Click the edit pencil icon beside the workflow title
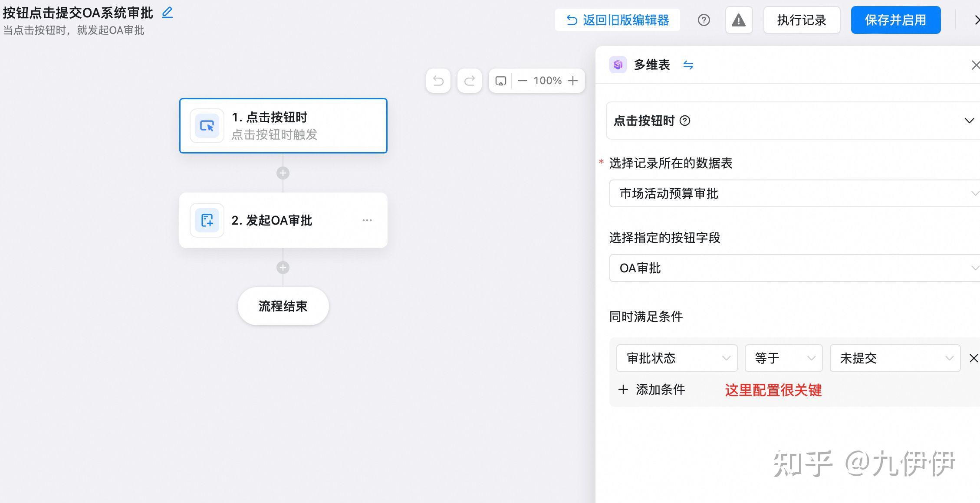This screenshot has height=503, width=980. [x=167, y=13]
